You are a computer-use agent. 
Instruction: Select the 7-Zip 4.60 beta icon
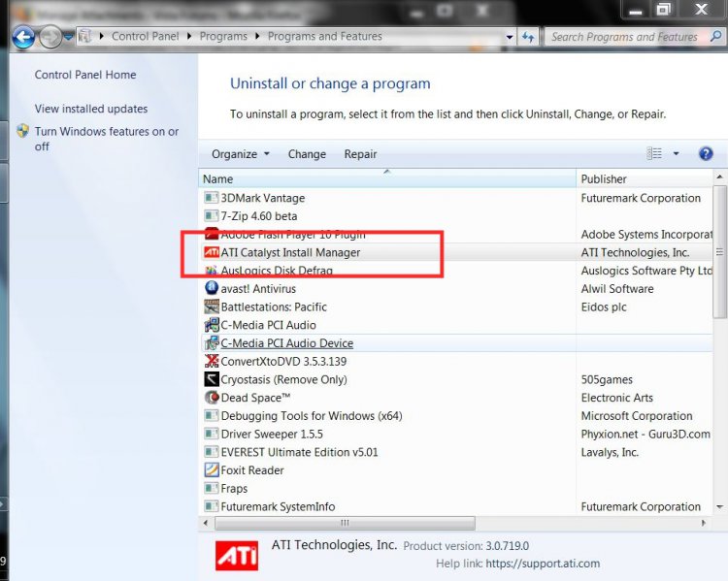212,216
